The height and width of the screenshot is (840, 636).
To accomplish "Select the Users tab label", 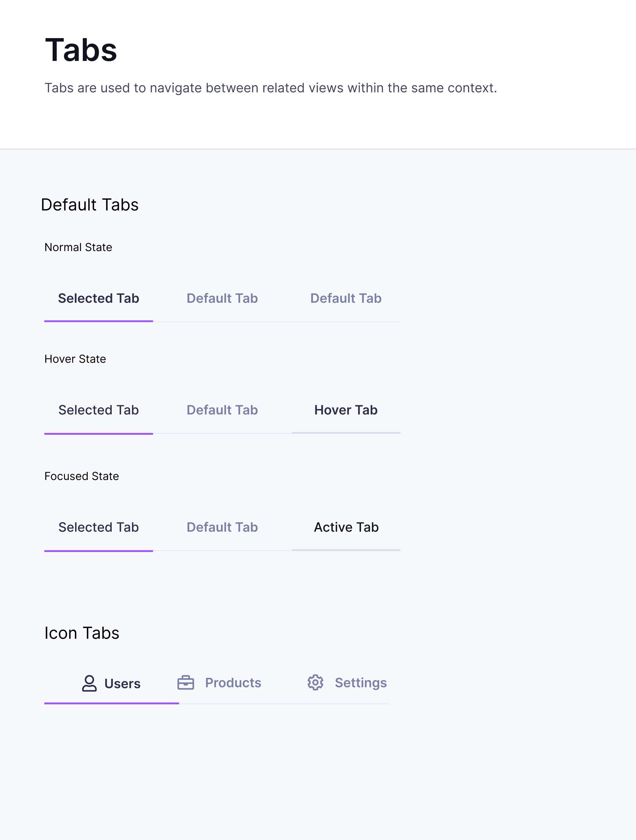I will tap(122, 684).
